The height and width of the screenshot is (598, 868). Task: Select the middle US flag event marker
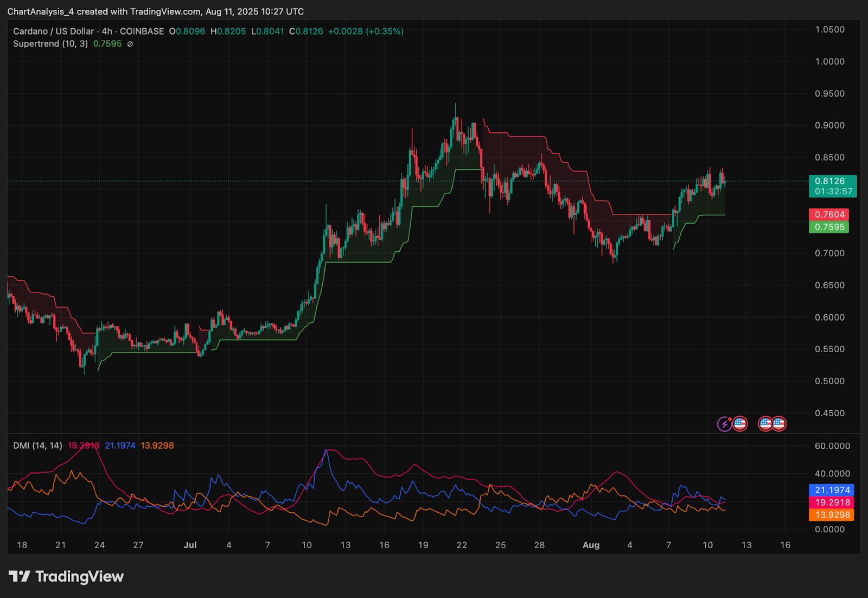tap(765, 424)
